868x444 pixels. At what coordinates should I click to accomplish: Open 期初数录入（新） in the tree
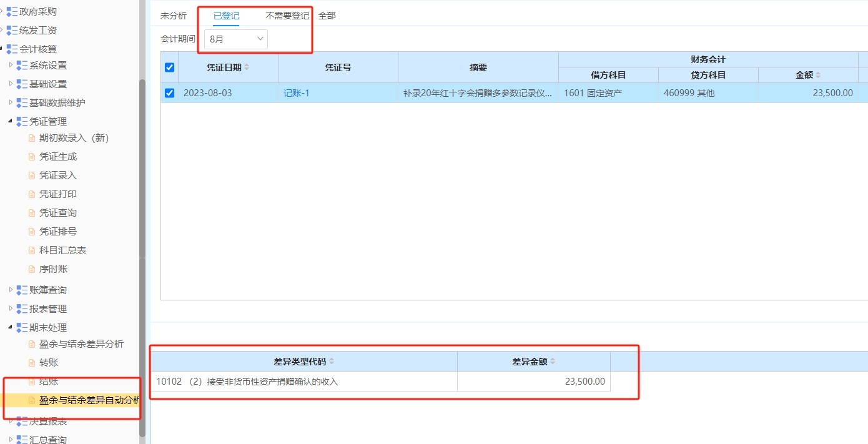click(x=74, y=138)
